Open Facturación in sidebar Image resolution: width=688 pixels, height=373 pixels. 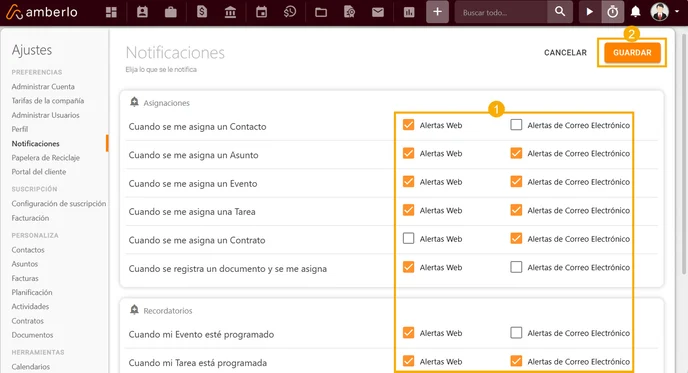click(30, 218)
